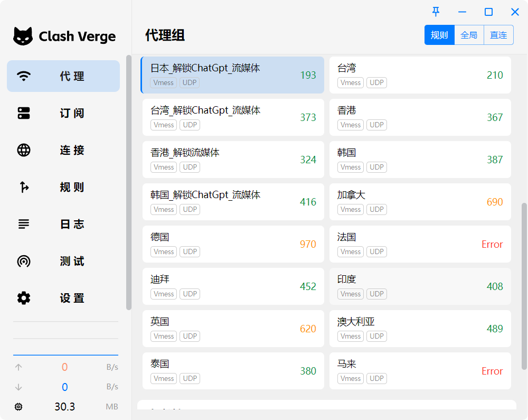This screenshot has height=420, width=528.
Task: Switch to the 直连 direct mode tab
Action: coord(498,34)
